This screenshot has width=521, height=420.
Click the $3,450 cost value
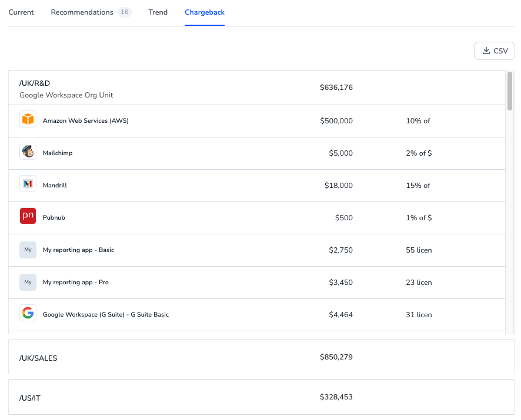click(341, 282)
